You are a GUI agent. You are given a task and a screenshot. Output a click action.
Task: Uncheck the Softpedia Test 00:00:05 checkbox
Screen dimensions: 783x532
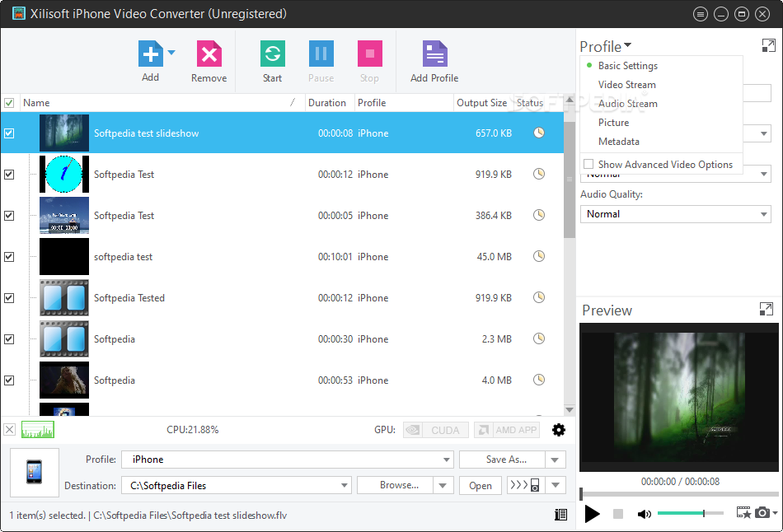pos(9,216)
